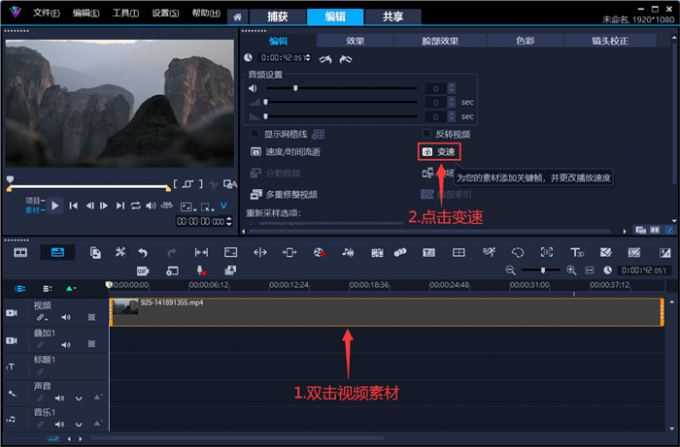Toggle track transparency on 视频 track
This screenshot has width=680, height=447.
point(92,317)
